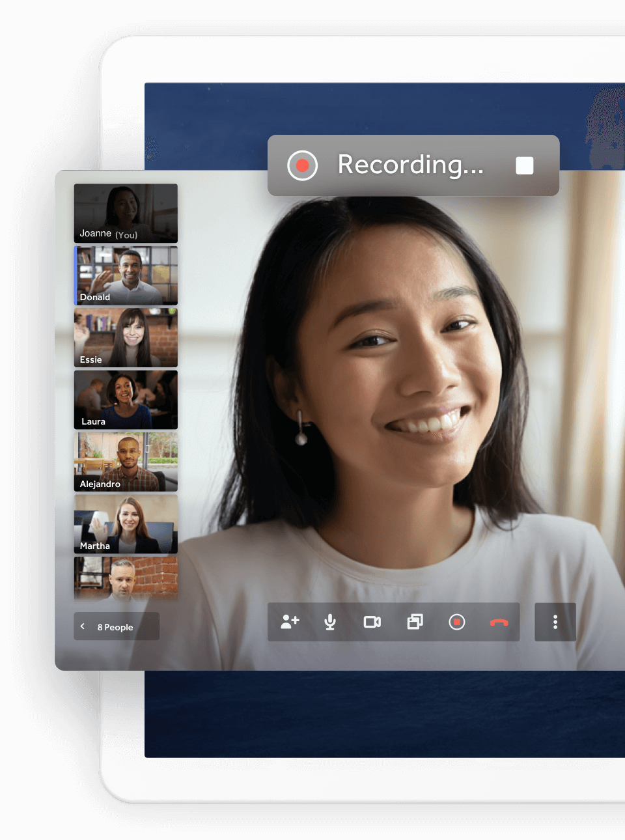Viewport: 625px width, 840px height.
Task: Select Donald's participant tile
Action: [x=125, y=275]
